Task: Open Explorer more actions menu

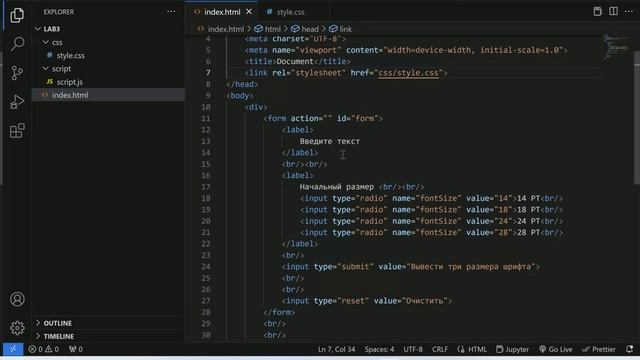Action: 171,11
